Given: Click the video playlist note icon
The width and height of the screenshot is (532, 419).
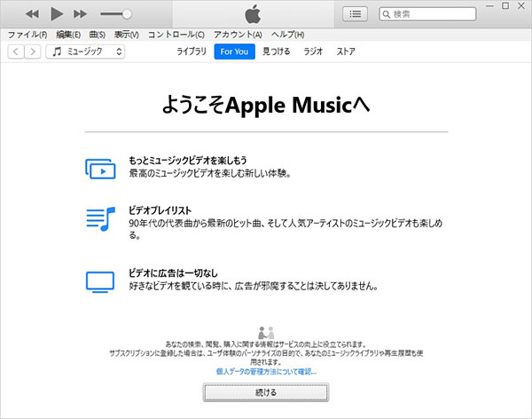Looking at the screenshot, I should pyautogui.click(x=101, y=219).
